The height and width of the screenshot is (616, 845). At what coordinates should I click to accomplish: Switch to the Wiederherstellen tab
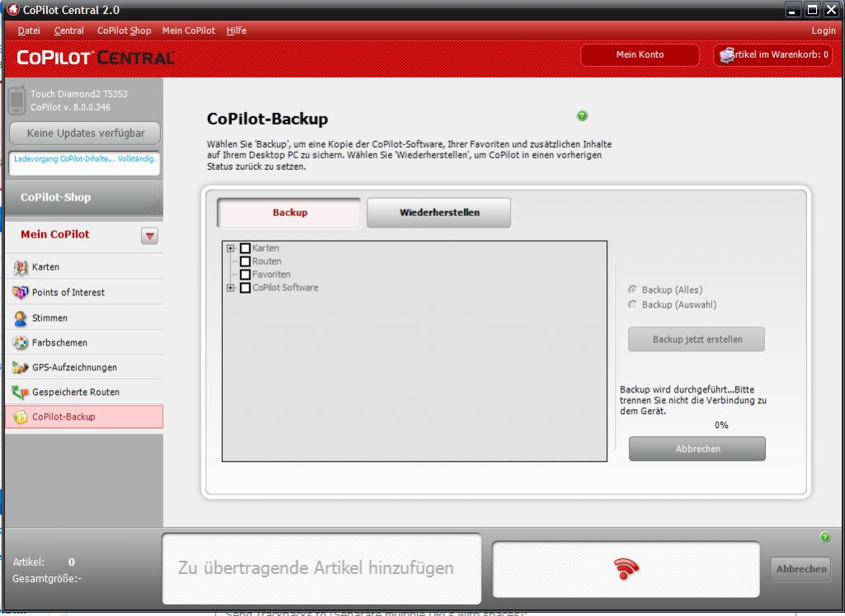click(439, 213)
